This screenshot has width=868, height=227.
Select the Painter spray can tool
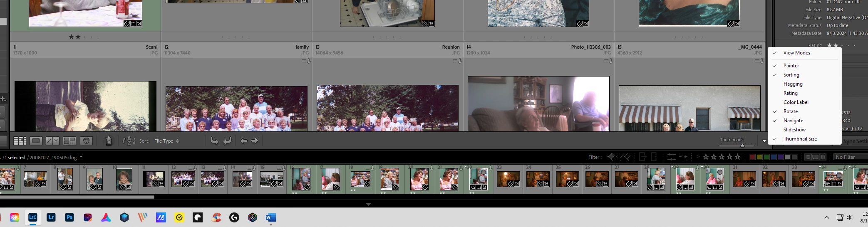tap(109, 141)
